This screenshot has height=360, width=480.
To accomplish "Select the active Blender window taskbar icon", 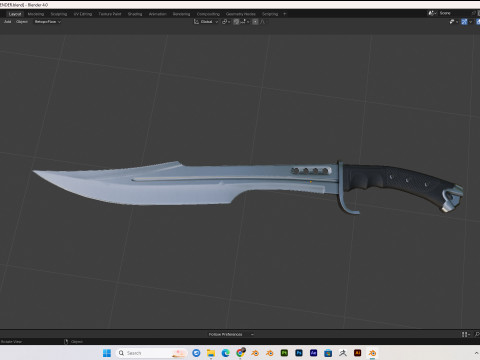I will coord(372,353).
